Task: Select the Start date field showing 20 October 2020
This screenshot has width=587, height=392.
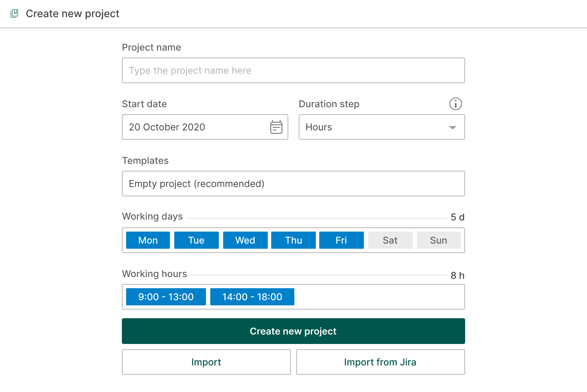Action: 193,127
